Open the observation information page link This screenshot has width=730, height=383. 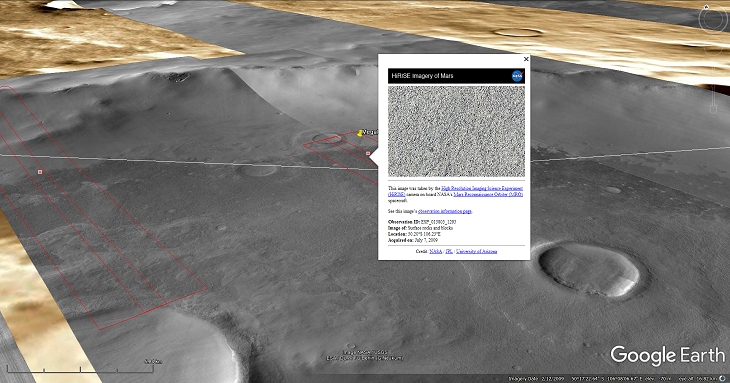click(445, 211)
